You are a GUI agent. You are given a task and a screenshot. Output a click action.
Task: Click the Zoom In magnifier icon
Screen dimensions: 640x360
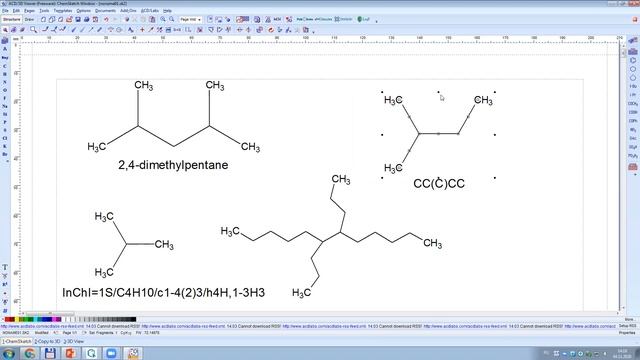[163, 19]
